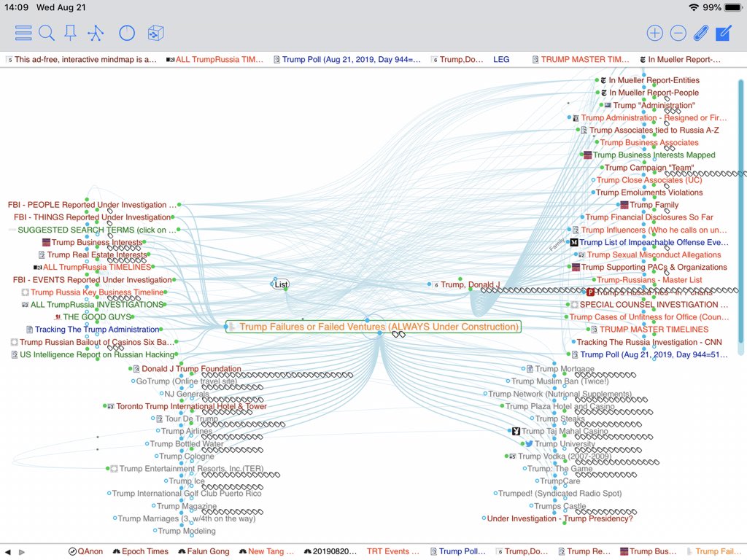Viewport: 747px width, 560px height.
Task: Tap the Wi-Fi icon in status bar
Action: 694,7
